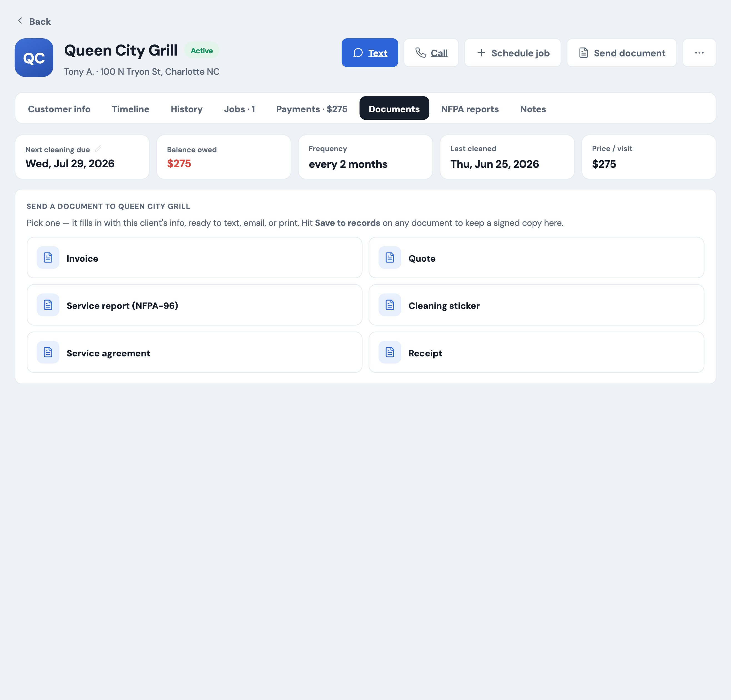Image resolution: width=731 pixels, height=700 pixels.
Task: Click the phone icon on Call button
Action: point(420,53)
